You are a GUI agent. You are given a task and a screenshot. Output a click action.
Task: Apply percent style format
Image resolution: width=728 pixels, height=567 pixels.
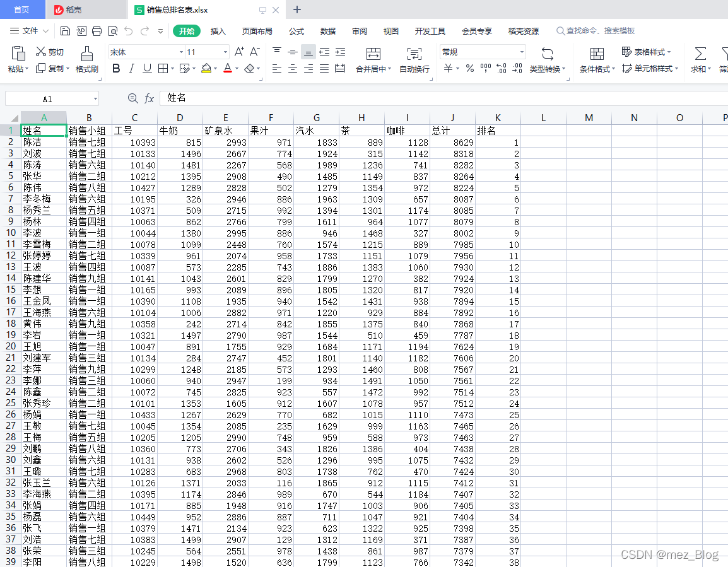(470, 69)
